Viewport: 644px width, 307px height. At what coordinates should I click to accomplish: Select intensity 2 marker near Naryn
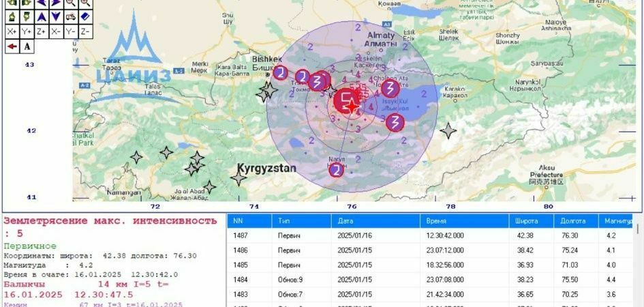click(x=336, y=170)
